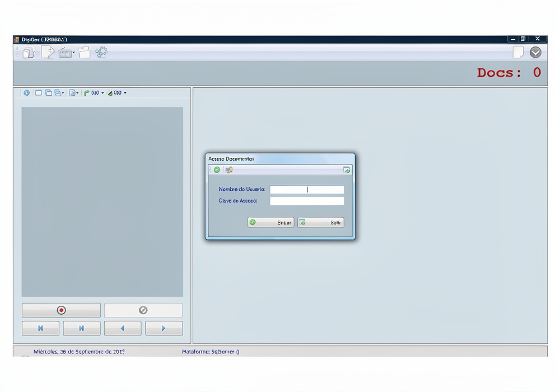Viewport: 560px width, 392px height.
Task: Open dropdown arrow after second 010 value
Action: 125,93
